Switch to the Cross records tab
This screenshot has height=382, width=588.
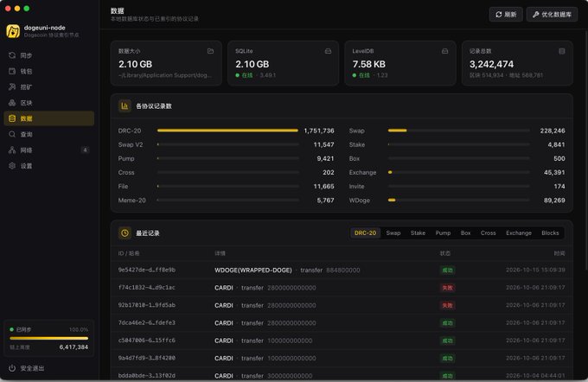pyautogui.click(x=489, y=232)
